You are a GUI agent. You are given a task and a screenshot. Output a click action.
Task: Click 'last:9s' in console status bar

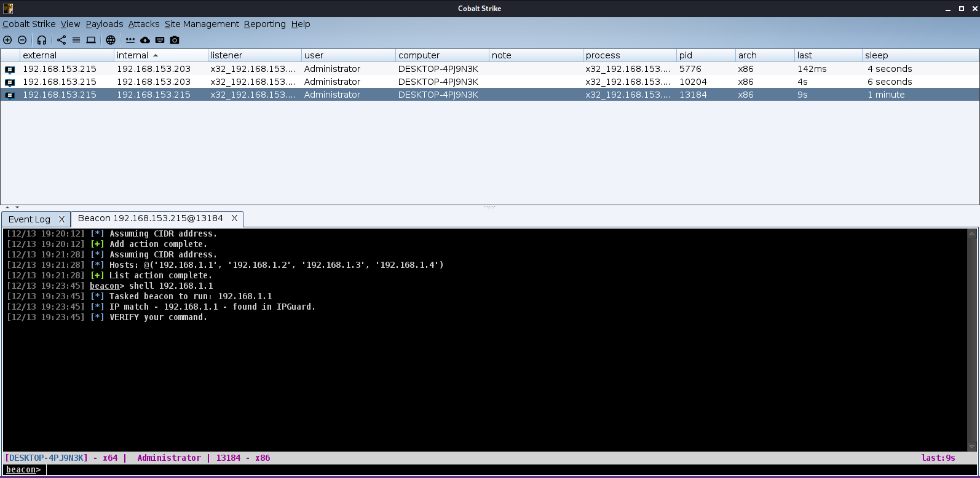pyautogui.click(x=938, y=458)
